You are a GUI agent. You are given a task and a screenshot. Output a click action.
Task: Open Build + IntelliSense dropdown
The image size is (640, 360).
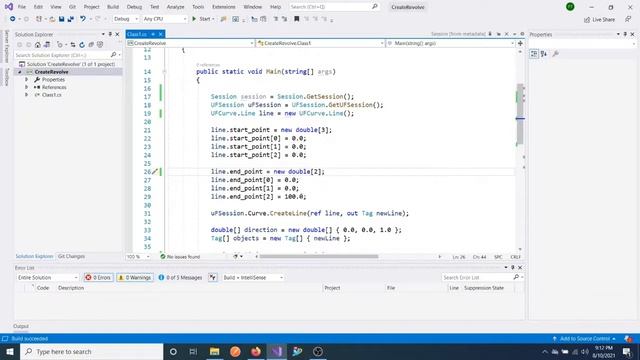click(253, 278)
